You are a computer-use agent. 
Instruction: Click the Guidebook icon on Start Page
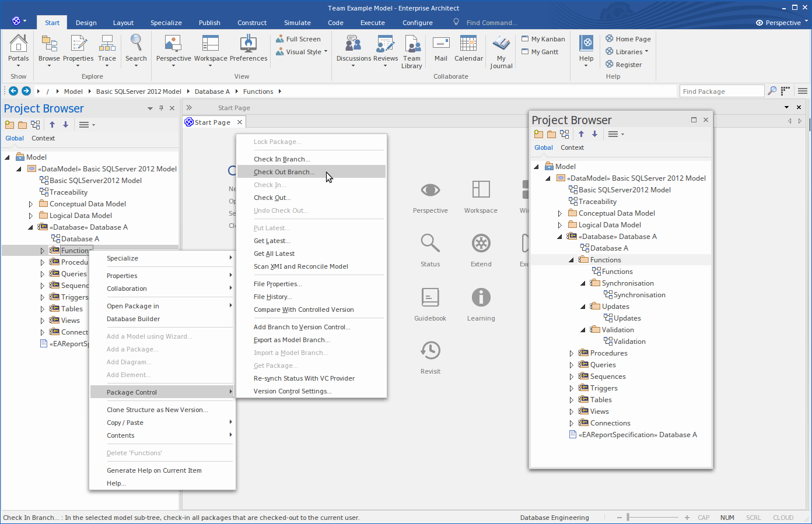pos(430,304)
